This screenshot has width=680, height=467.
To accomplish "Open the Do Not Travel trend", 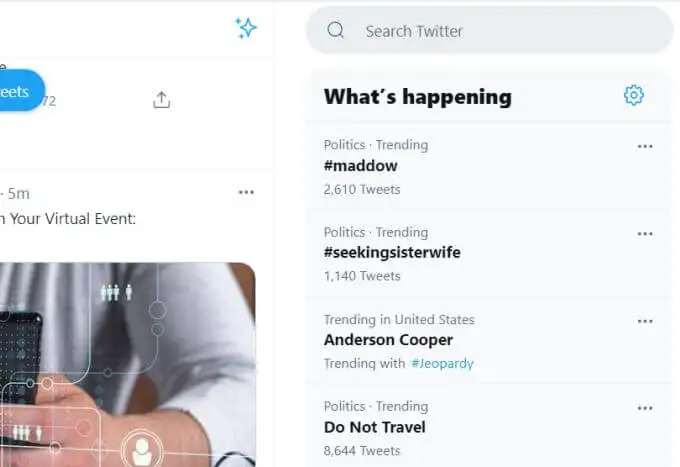I will [374, 427].
